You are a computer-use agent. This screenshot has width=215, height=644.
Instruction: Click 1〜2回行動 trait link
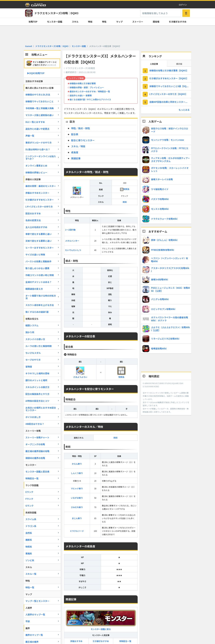pyautogui.click(x=70, y=230)
